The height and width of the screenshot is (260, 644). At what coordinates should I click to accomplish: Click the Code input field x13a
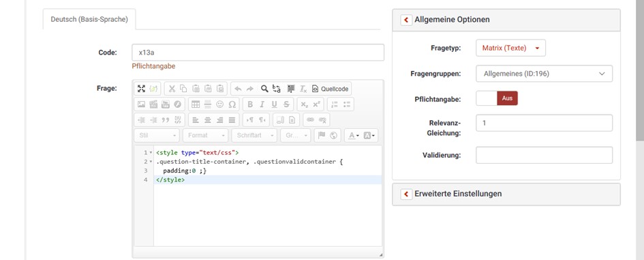point(258,53)
